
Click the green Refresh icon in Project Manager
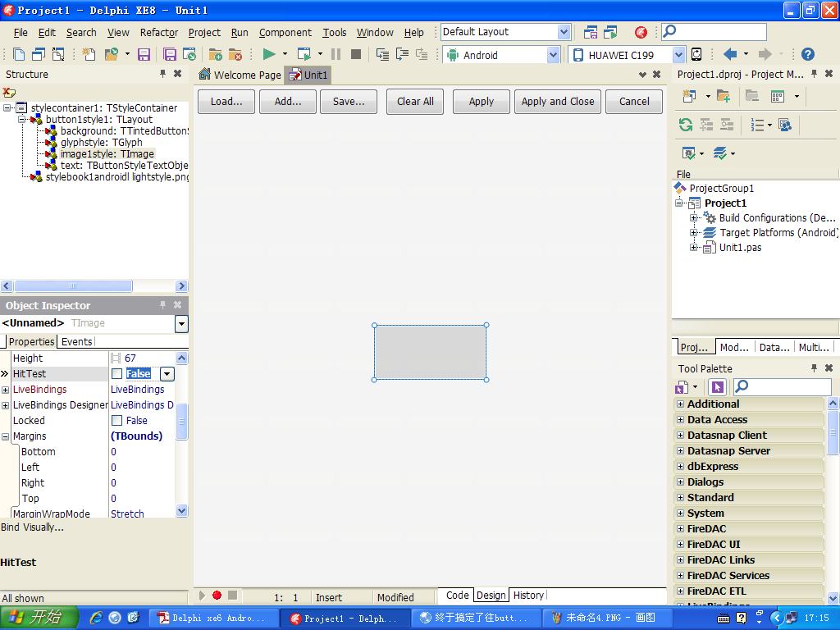pyautogui.click(x=685, y=125)
